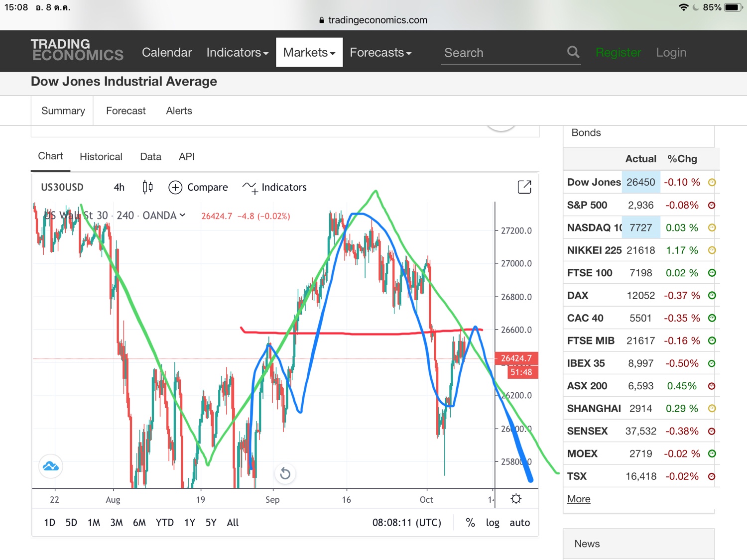The width and height of the screenshot is (747, 560).
Task: Click the SHANGHAI status circle icon
Action: pyautogui.click(x=712, y=409)
